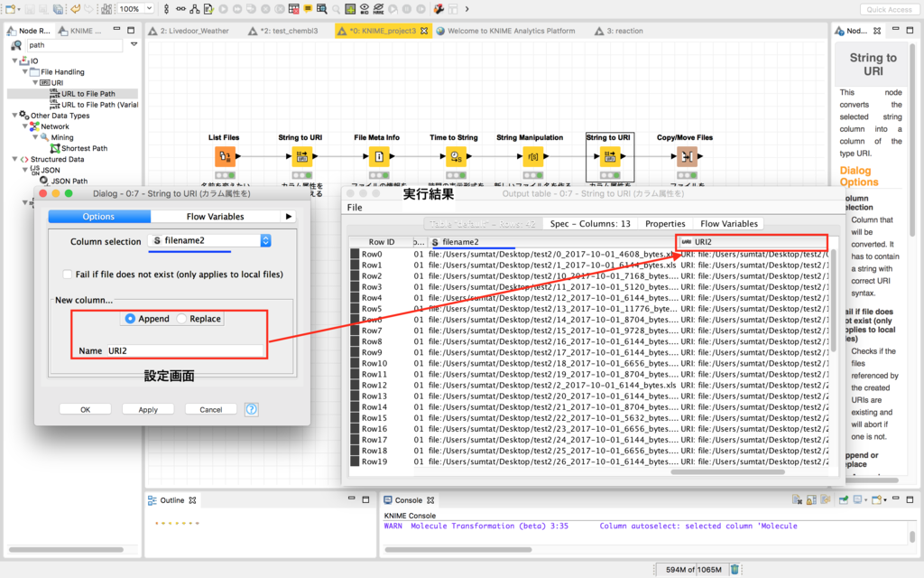Screen dimensions: 924x578
Task: Open the Column selection filename2 dropdown
Action: (x=209, y=240)
